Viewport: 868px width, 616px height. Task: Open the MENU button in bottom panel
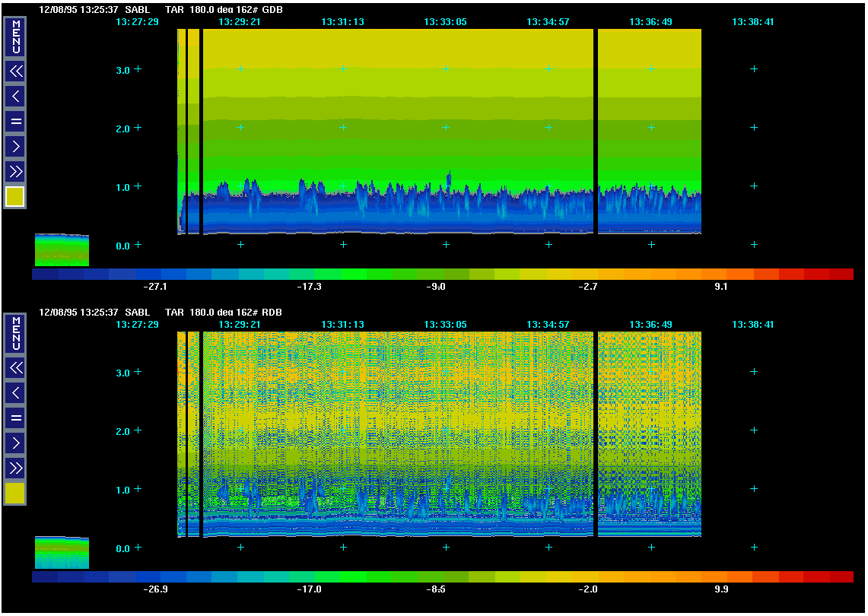pos(15,333)
